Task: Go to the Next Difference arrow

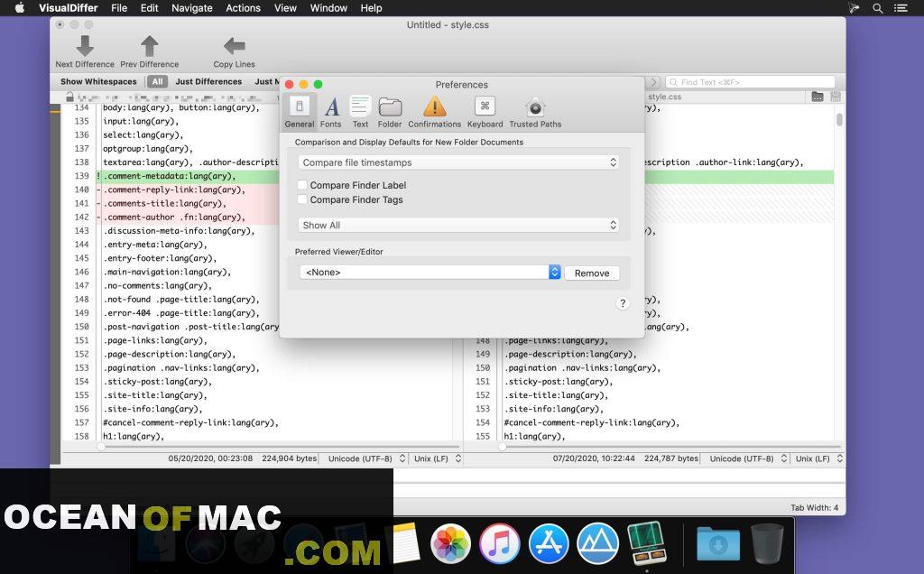Action: pos(85,46)
